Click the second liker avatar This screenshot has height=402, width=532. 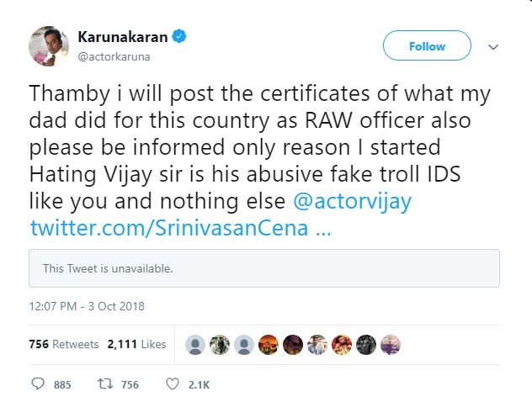click(x=220, y=345)
